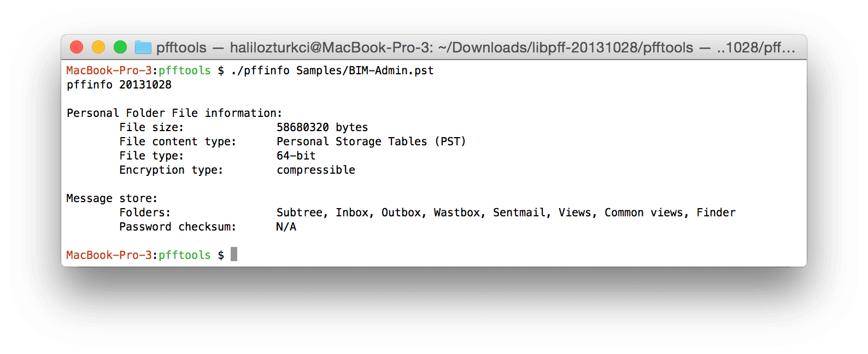Click the gray cursor block at the prompt
This screenshot has height=354, width=868.
pyautogui.click(x=234, y=254)
